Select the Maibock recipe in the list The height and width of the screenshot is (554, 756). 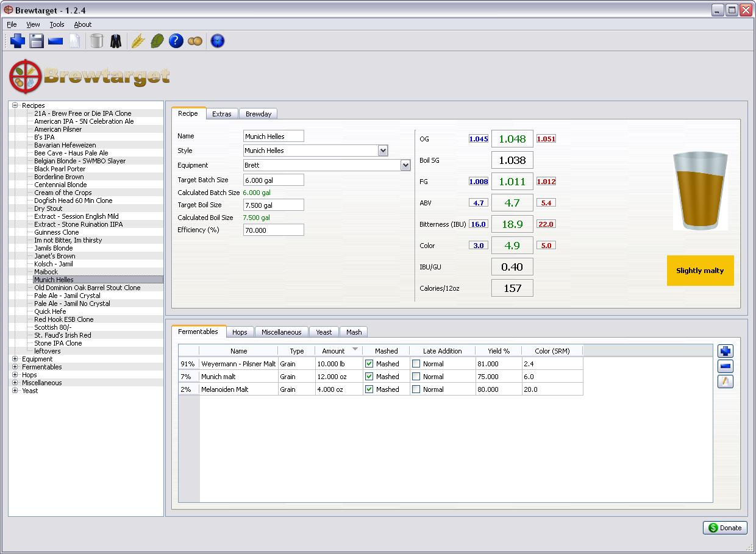47,272
